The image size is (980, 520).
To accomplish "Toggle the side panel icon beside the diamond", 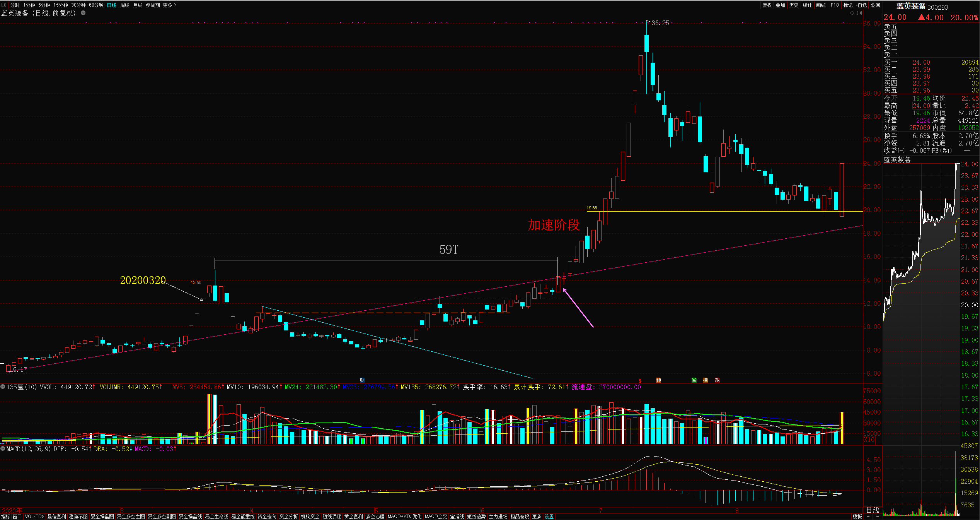I will point(859,13).
